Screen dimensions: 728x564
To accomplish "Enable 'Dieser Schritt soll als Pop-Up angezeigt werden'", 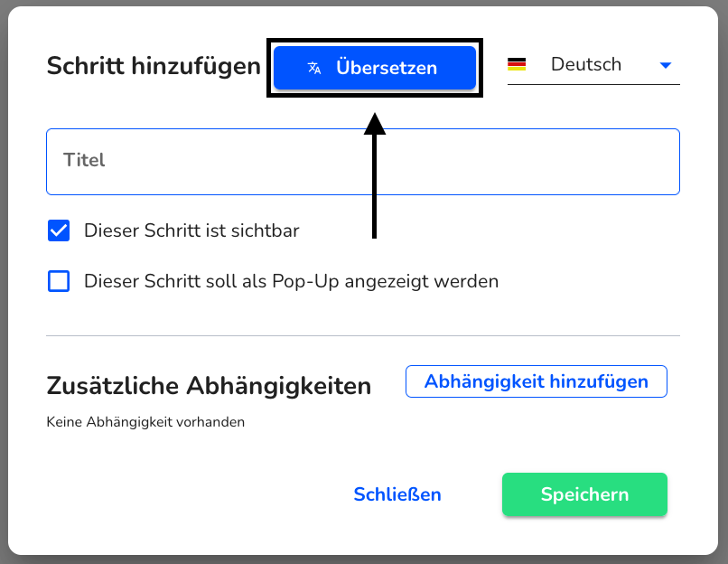I will coord(59,281).
